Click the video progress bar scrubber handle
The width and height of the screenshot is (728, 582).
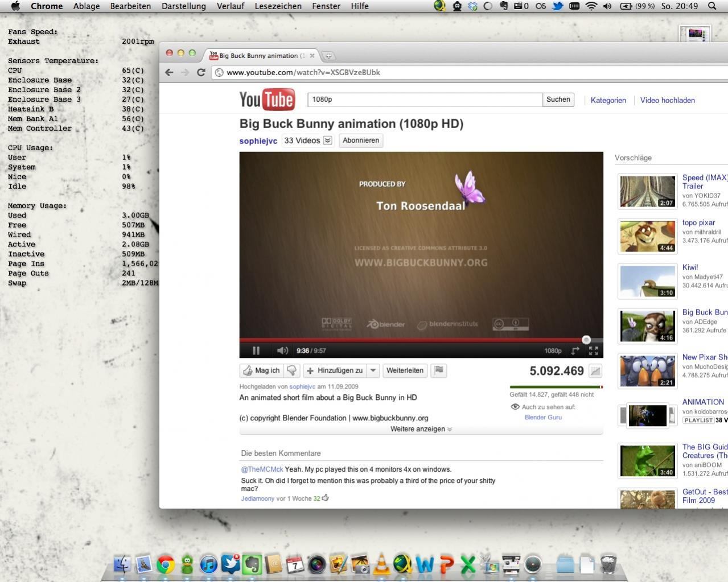click(586, 340)
